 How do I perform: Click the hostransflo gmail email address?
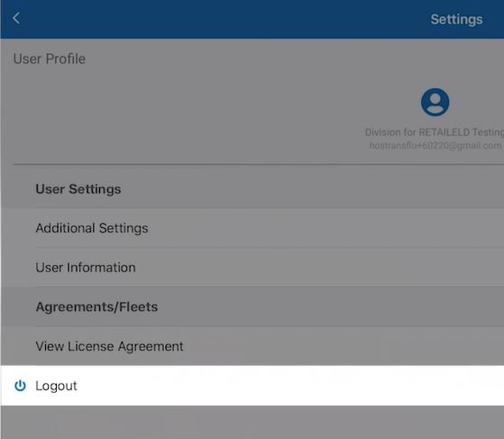tap(435, 146)
